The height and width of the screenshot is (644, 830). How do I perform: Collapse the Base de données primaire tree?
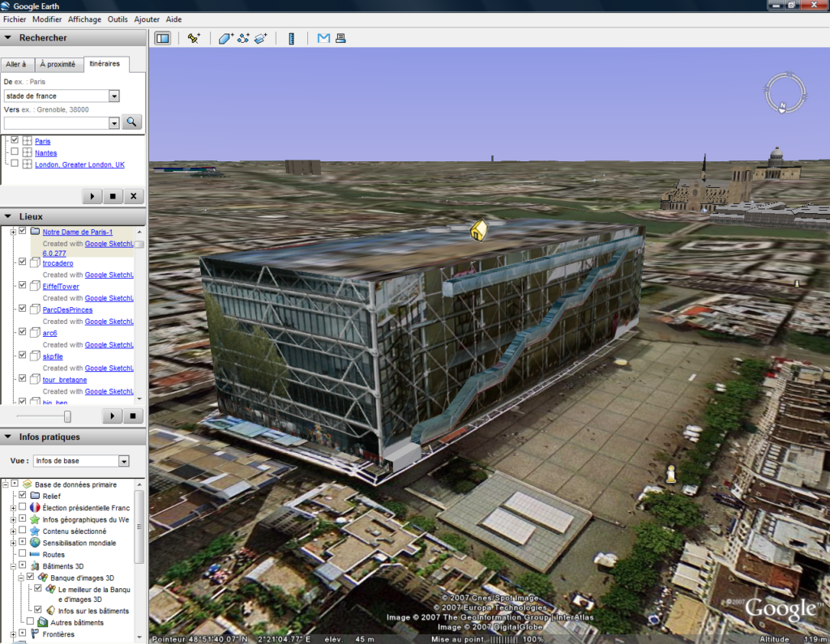6,484
